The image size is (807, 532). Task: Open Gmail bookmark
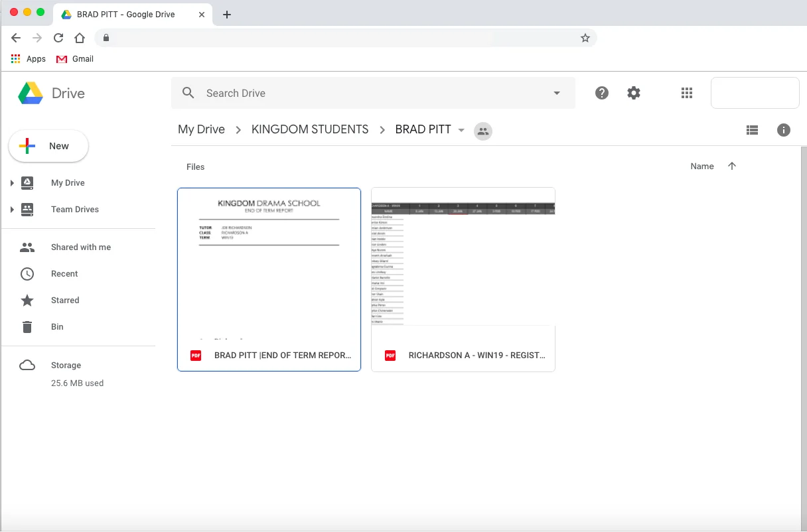pyautogui.click(x=75, y=59)
